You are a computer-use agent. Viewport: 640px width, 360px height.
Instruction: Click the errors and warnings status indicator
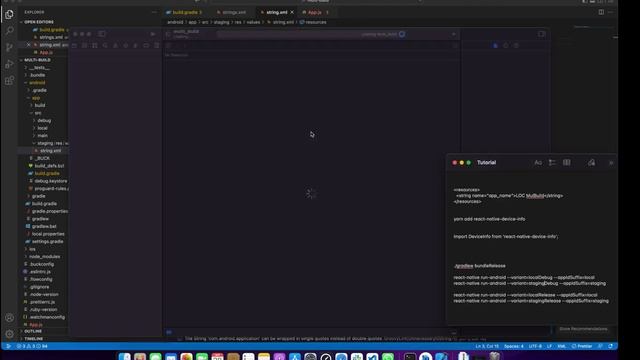[32, 346]
